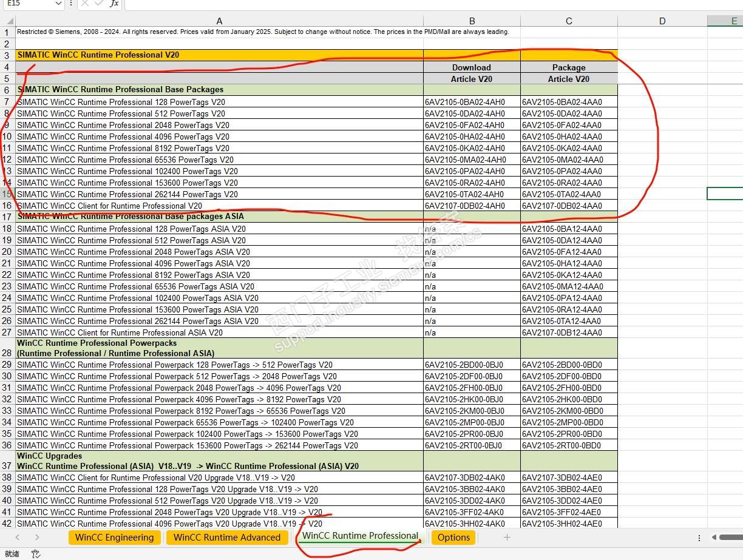The image size is (743, 560).
Task: Click cell 6AV2105-0RA02-4AA0
Action: pos(569,183)
